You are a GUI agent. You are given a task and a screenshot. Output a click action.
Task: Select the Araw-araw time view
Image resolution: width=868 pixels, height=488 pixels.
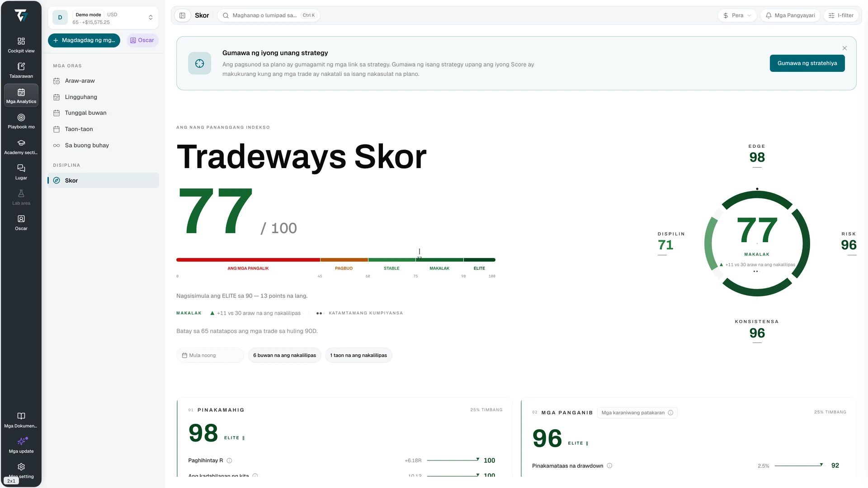coord(103,81)
